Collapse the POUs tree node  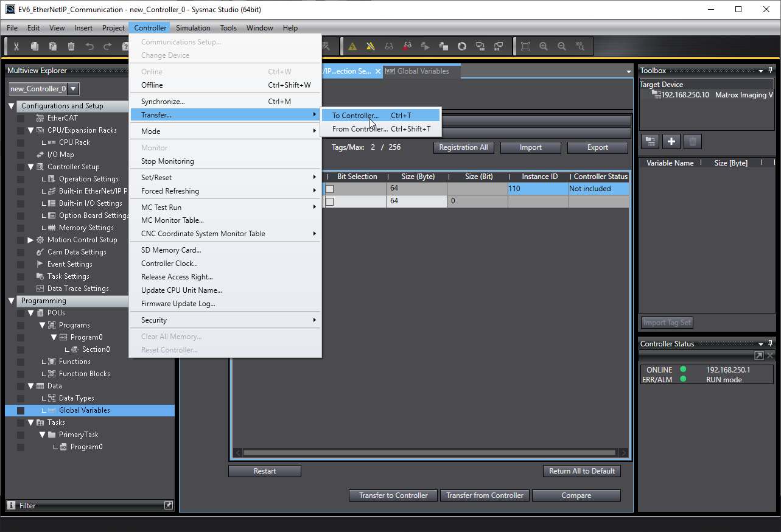(31, 313)
